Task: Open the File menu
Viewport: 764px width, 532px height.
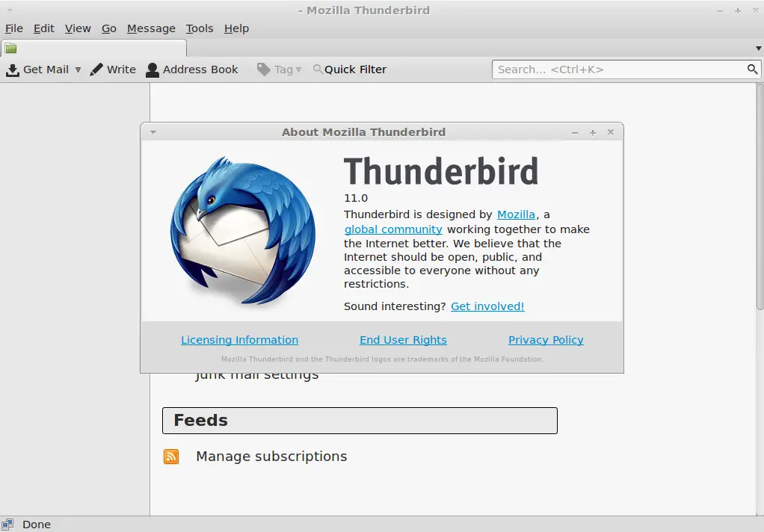Action: click(14, 28)
